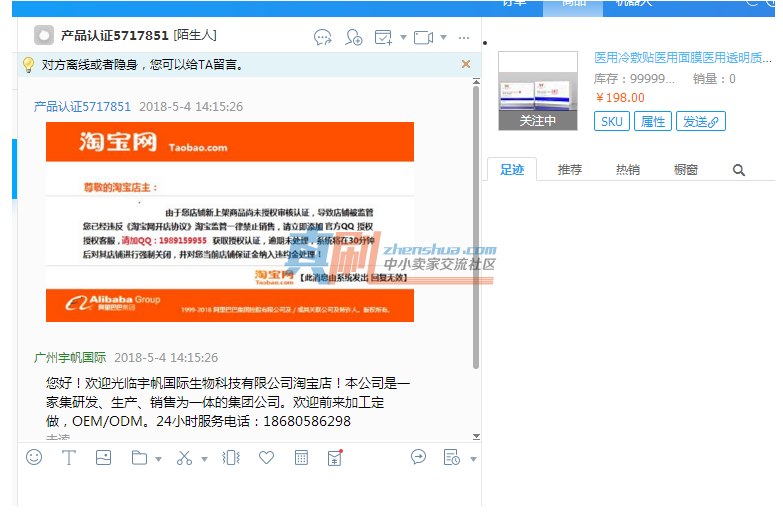Image resolution: width=783 pixels, height=512 pixels.
Task: Open the Taobao notice image in chat
Action: tap(230, 222)
